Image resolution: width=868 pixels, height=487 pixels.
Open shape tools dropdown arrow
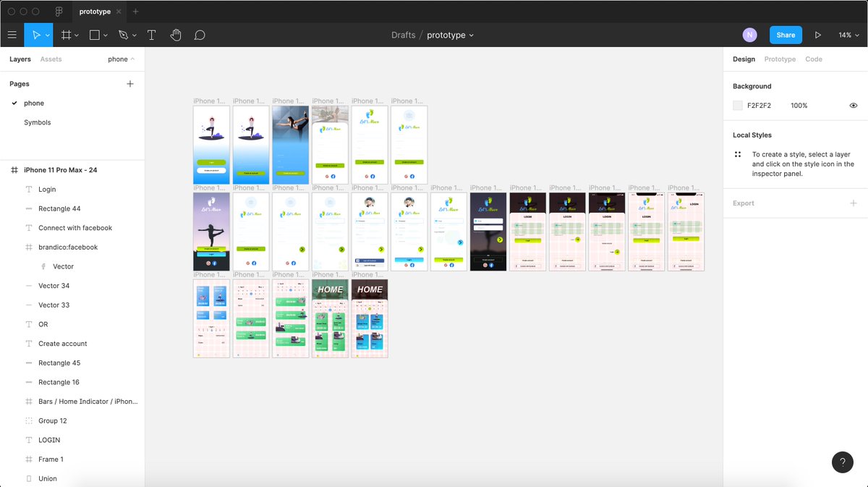click(106, 35)
